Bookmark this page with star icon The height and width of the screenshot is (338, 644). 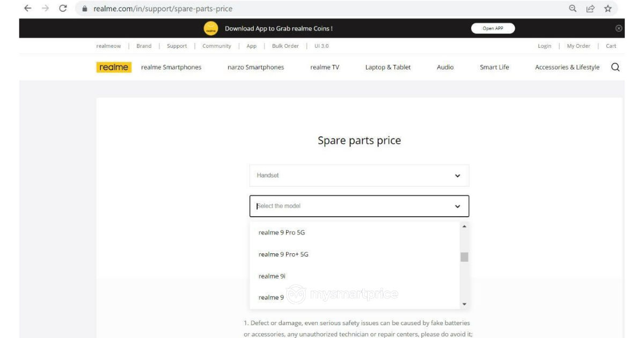(608, 8)
